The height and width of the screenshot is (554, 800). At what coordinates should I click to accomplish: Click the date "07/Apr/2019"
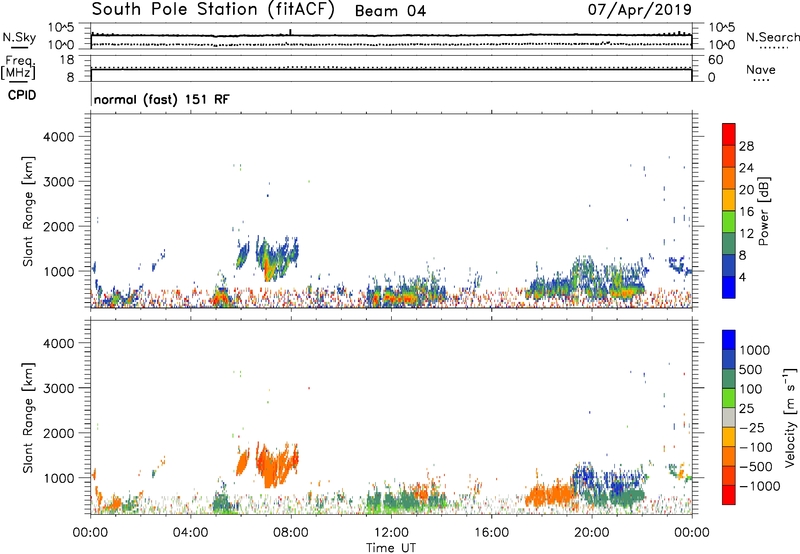pos(640,9)
